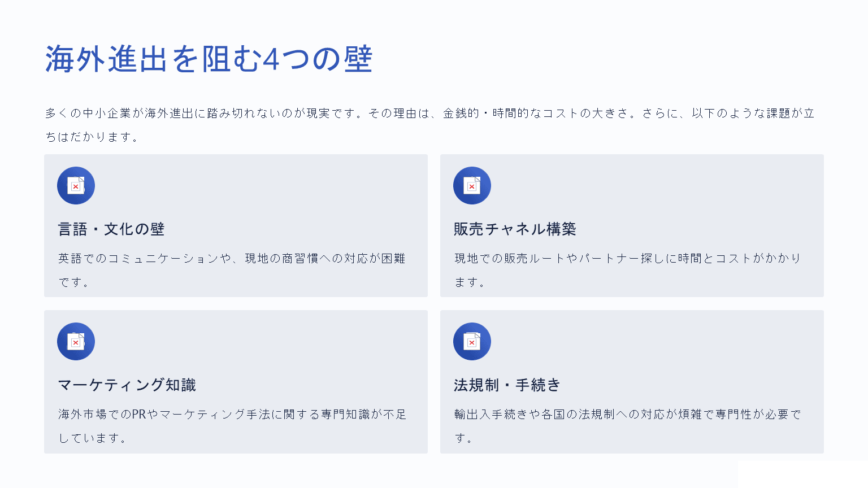Screen dimensions: 868x488
Task: Click the white box at slide's bottom-right corner
Action: click(802, 474)
